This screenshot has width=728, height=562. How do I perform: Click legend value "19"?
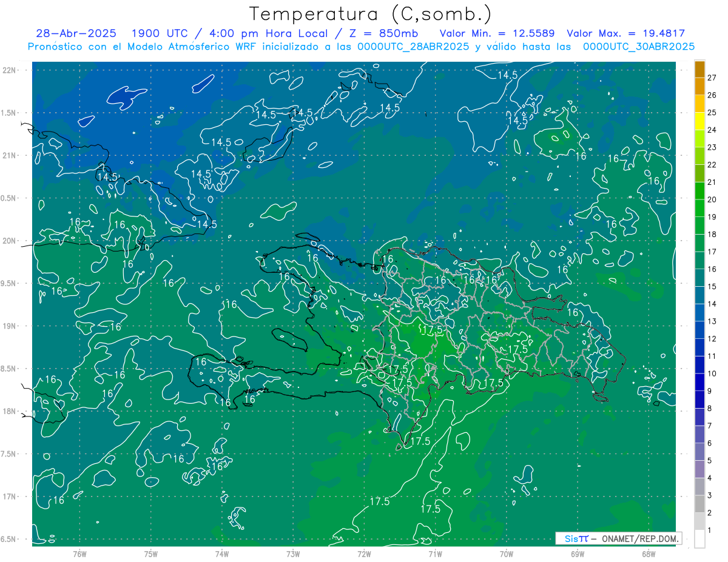[x=712, y=217]
